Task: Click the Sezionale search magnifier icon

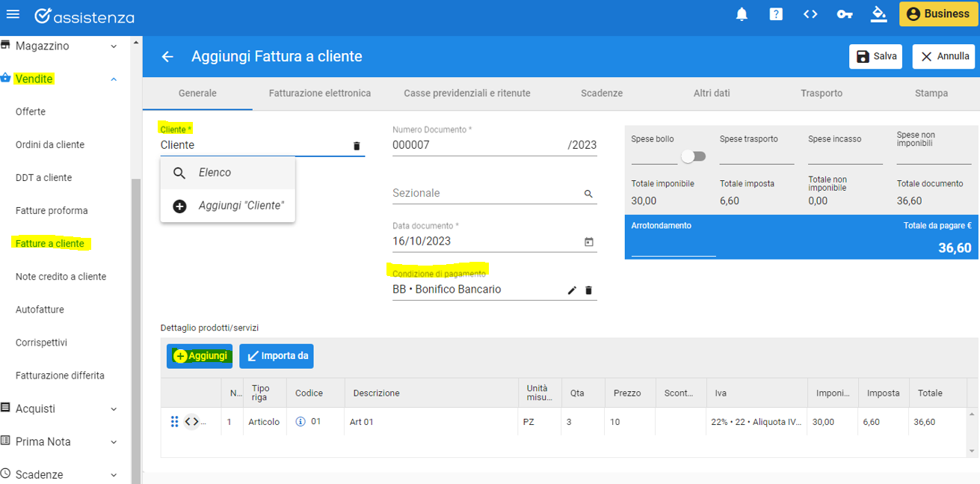Action: (588, 194)
